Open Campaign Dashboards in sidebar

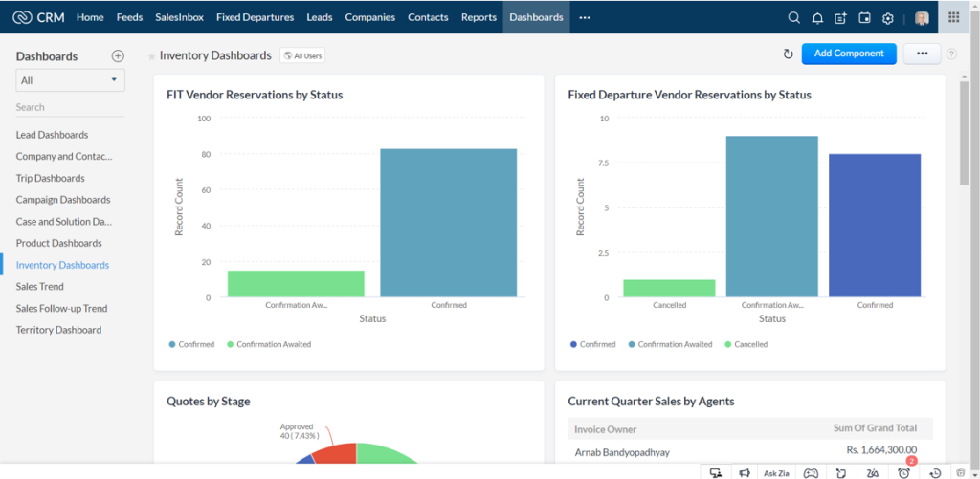[x=63, y=200]
